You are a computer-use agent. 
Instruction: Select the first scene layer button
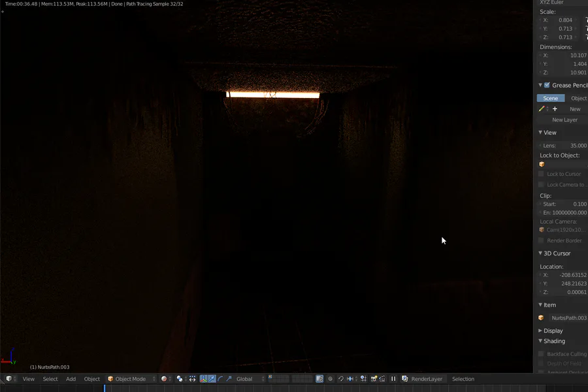(270, 376)
